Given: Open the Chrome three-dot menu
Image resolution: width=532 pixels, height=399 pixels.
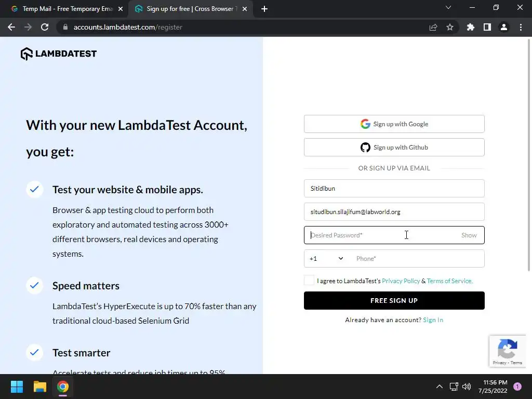Looking at the screenshot, I should pyautogui.click(x=521, y=27).
